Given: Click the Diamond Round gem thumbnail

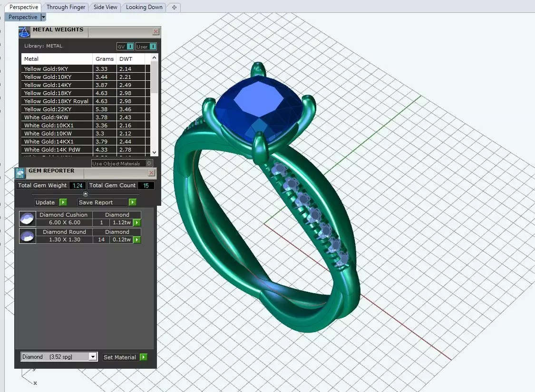Looking at the screenshot, I should (x=27, y=236).
